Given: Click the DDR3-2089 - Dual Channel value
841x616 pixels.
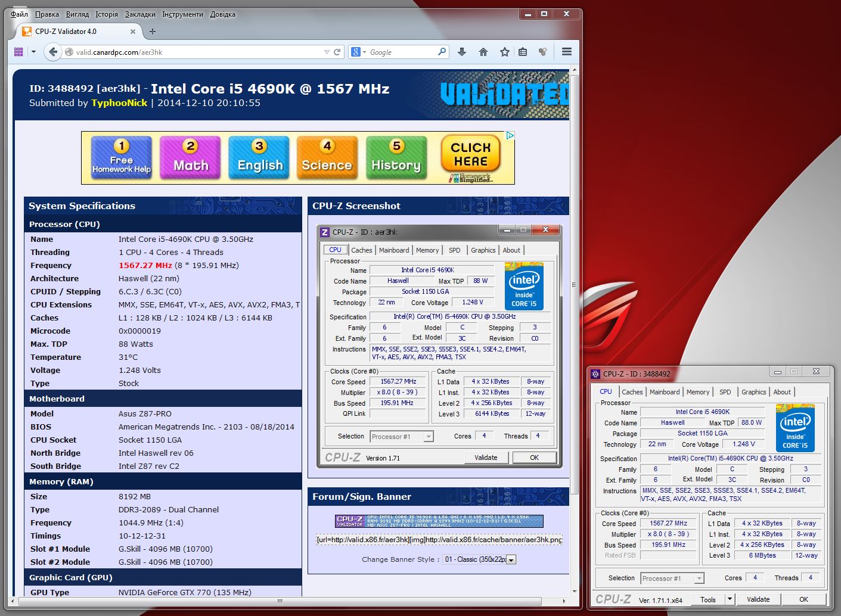Looking at the screenshot, I should (169, 510).
